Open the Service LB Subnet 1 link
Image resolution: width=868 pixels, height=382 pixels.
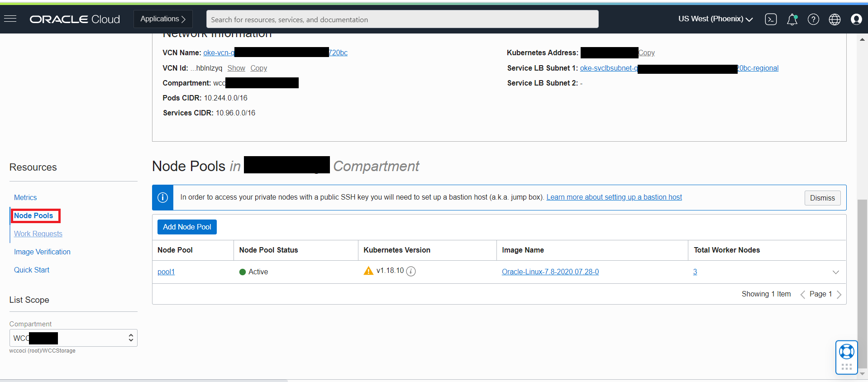coord(679,68)
